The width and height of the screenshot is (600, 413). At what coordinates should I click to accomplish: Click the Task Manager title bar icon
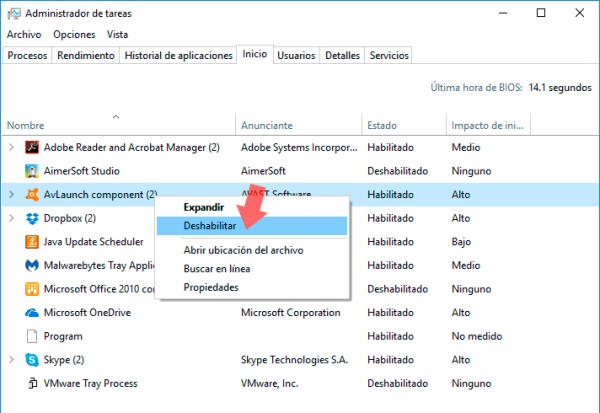(x=14, y=13)
